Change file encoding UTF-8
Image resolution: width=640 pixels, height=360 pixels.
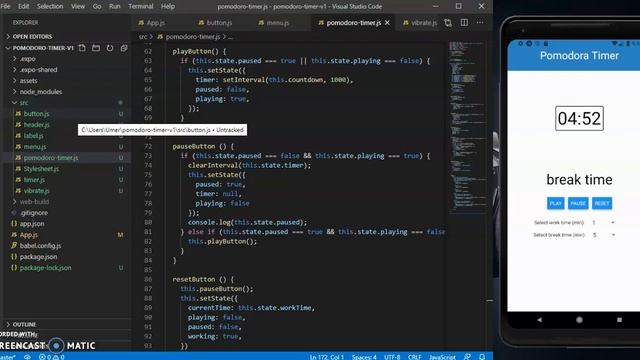pyautogui.click(x=392, y=357)
